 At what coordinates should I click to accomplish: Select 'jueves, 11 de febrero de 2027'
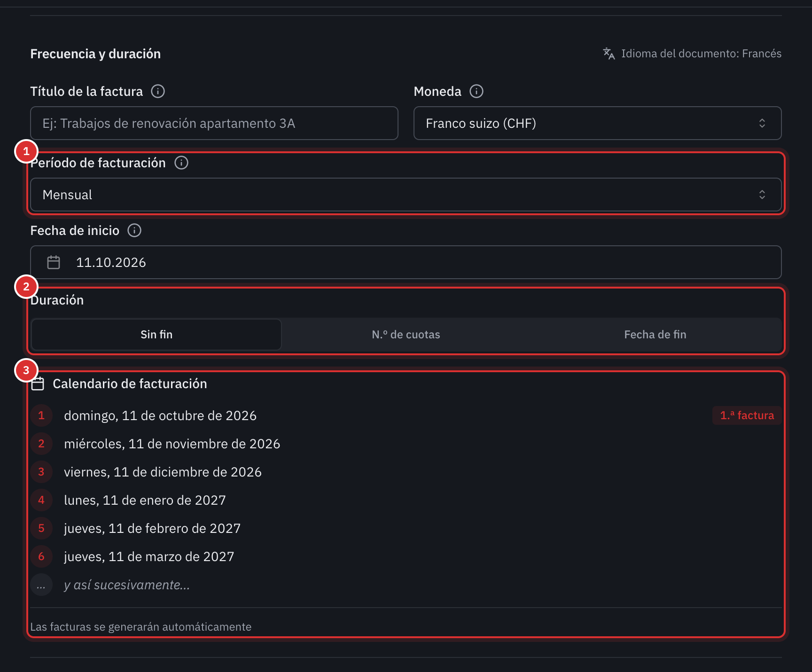pyautogui.click(x=152, y=528)
